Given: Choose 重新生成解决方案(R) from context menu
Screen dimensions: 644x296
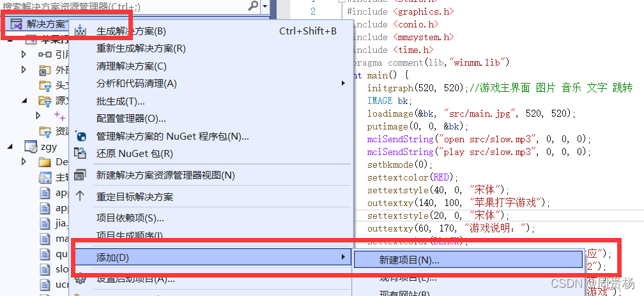Looking at the screenshot, I should [141, 48].
